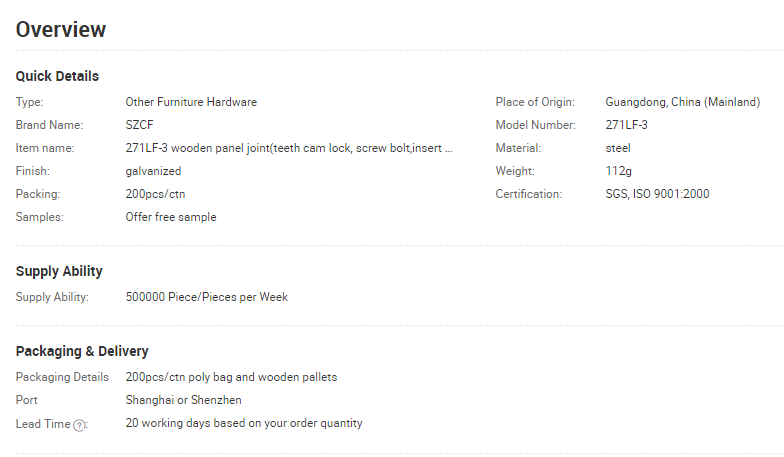Select the SGS, ISO 9001:2000 certification text
The image size is (784, 457).
658,194
